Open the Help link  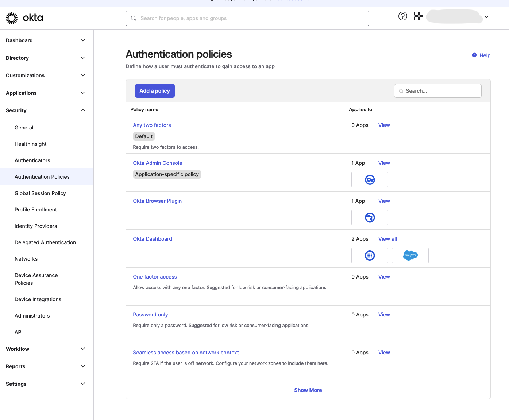click(485, 55)
